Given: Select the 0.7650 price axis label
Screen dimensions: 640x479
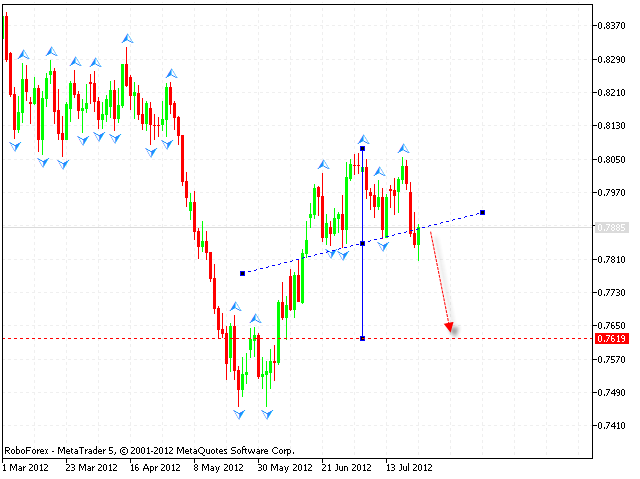Looking at the screenshot, I should coord(611,326).
